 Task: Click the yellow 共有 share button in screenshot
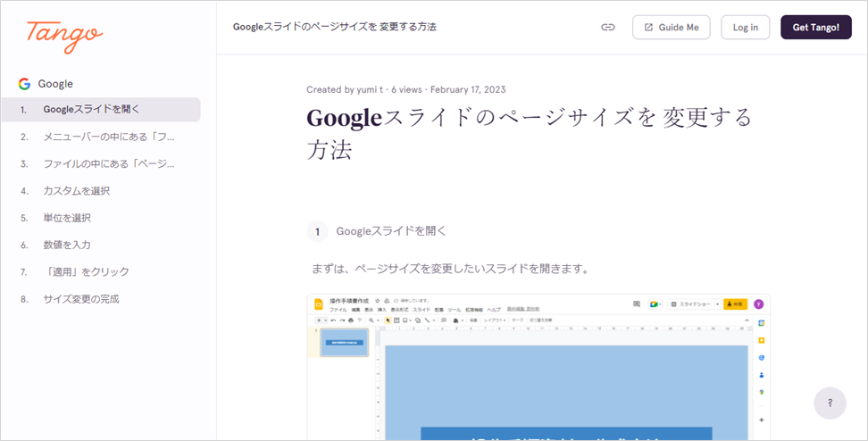pyautogui.click(x=736, y=304)
